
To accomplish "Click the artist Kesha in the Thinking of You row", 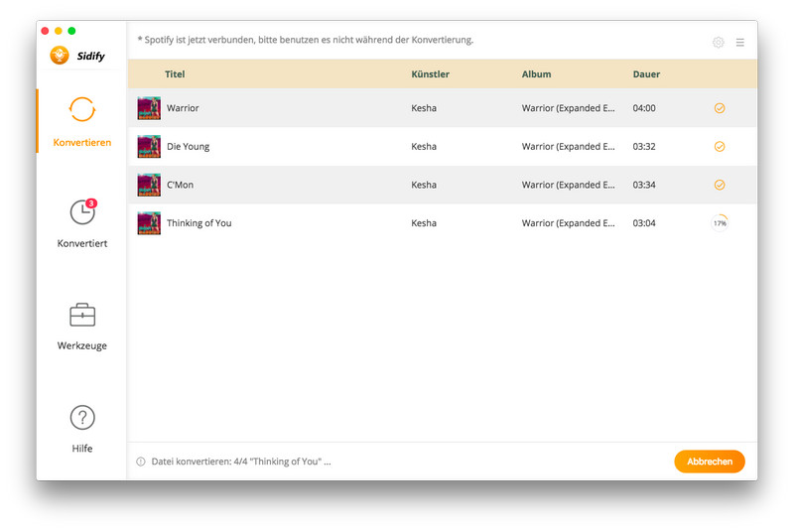I will pos(424,223).
